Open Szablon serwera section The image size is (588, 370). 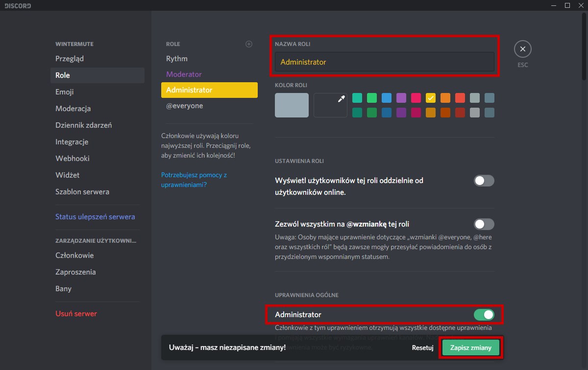click(x=98, y=192)
